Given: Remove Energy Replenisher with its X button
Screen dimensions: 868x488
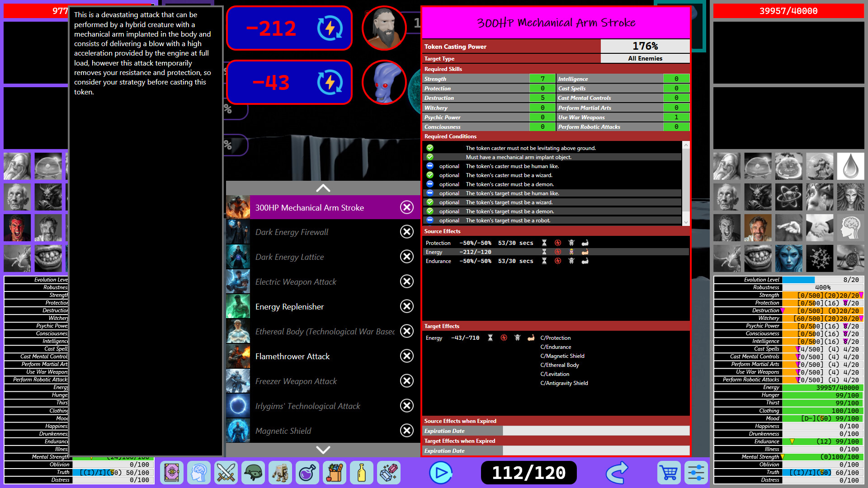Looking at the screenshot, I should 406,306.
